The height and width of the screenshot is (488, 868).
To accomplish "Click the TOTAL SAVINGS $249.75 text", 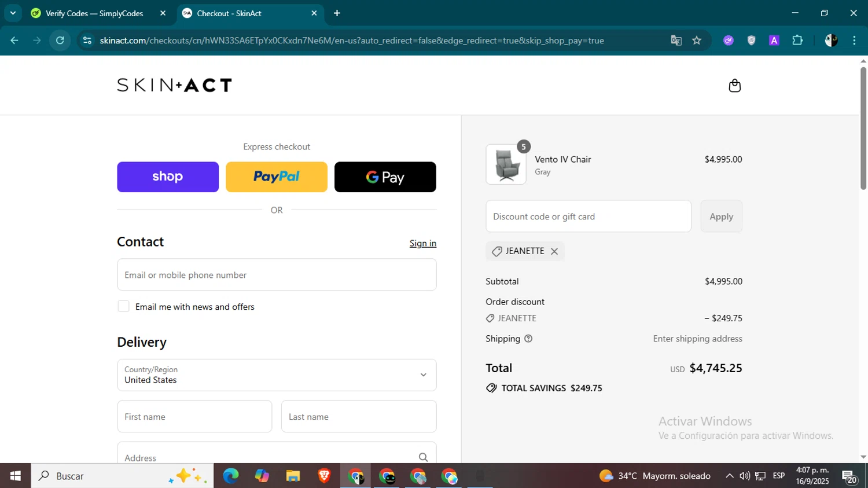I will pyautogui.click(x=551, y=388).
